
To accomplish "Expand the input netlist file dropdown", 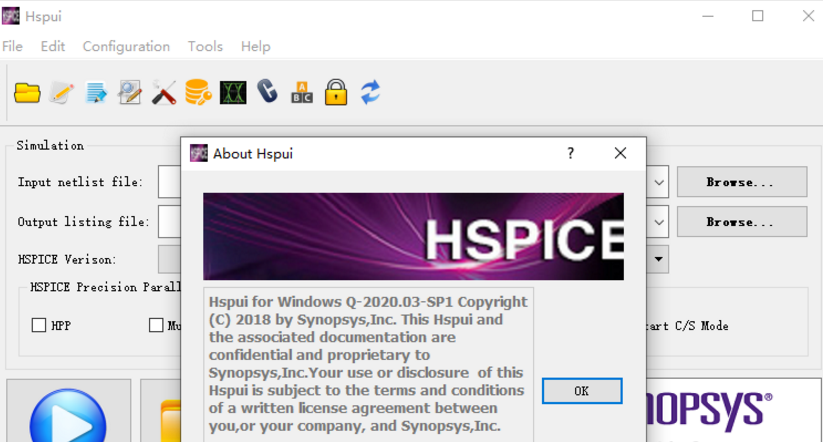I will click(x=659, y=182).
